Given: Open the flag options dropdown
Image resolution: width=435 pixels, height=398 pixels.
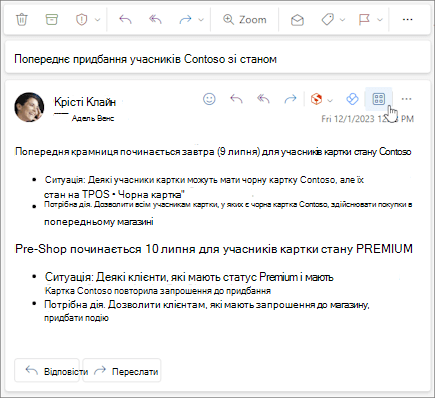Looking at the screenshot, I should coord(380,20).
